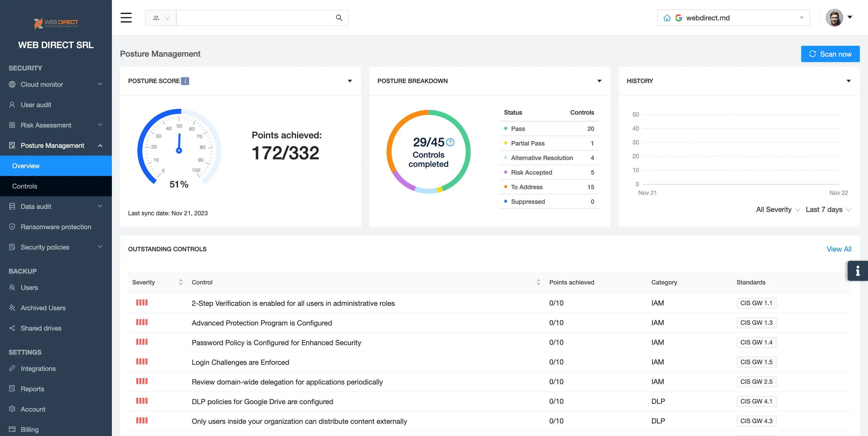
Task: Select Cloud monitor in the sidebar
Action: (42, 84)
